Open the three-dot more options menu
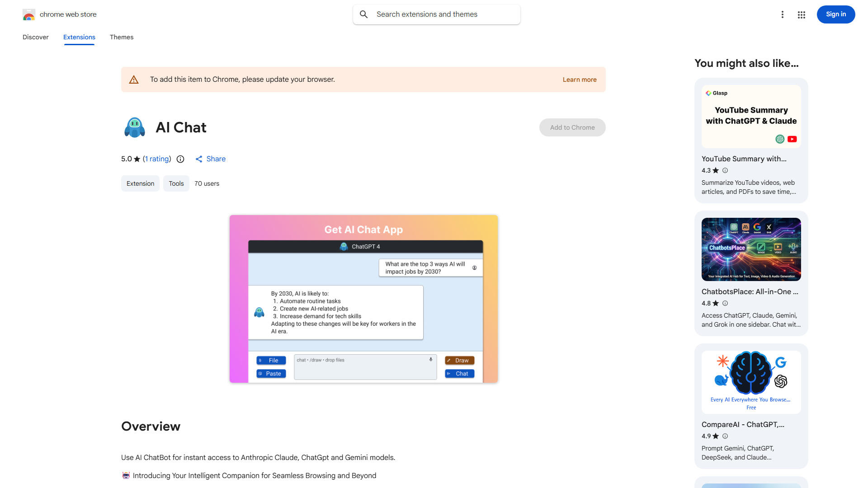Viewport: 868px width, 488px height. tap(783, 14)
